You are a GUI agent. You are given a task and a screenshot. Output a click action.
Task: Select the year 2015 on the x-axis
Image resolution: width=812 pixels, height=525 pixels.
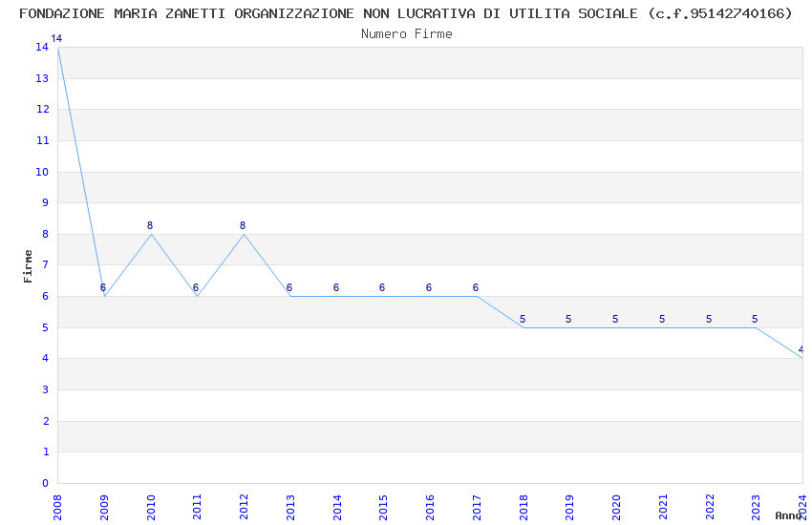[384, 507]
